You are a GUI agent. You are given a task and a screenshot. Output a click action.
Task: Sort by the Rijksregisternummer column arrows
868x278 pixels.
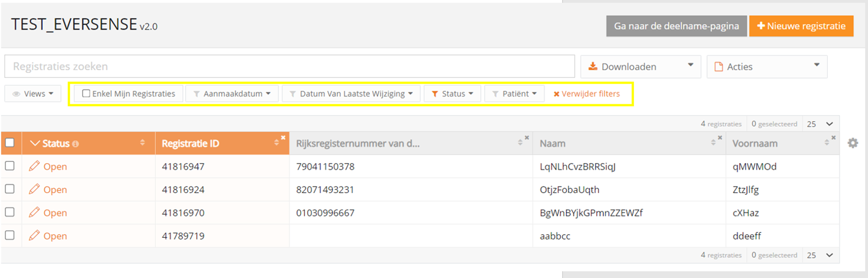[520, 142]
